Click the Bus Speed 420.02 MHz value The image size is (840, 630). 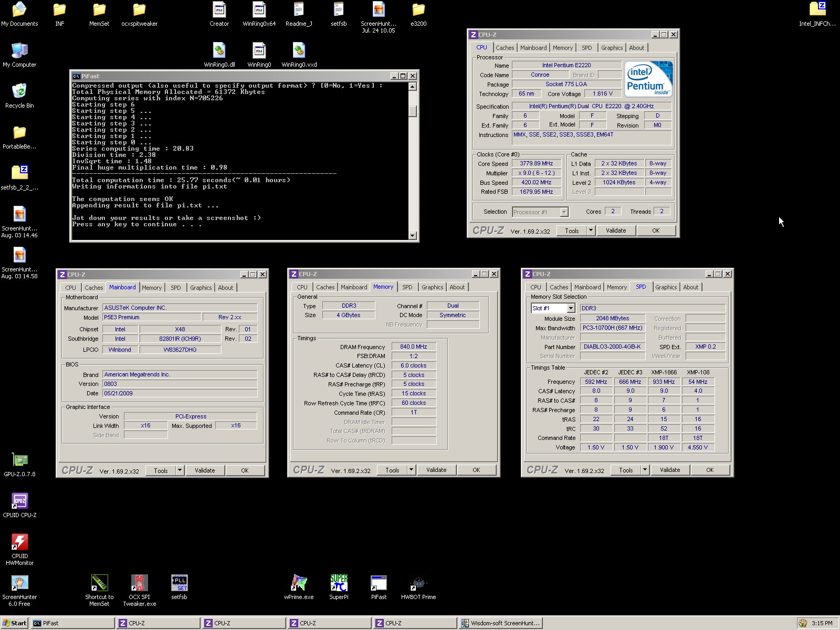tap(537, 182)
